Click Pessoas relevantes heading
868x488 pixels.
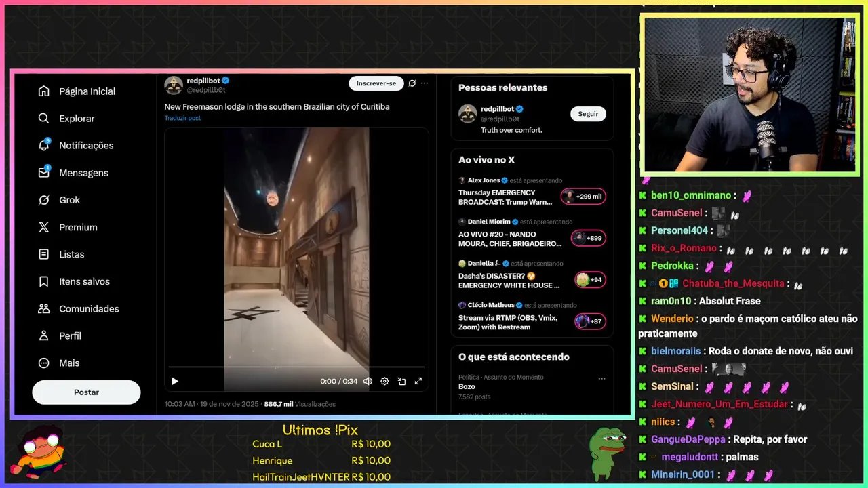(502, 87)
